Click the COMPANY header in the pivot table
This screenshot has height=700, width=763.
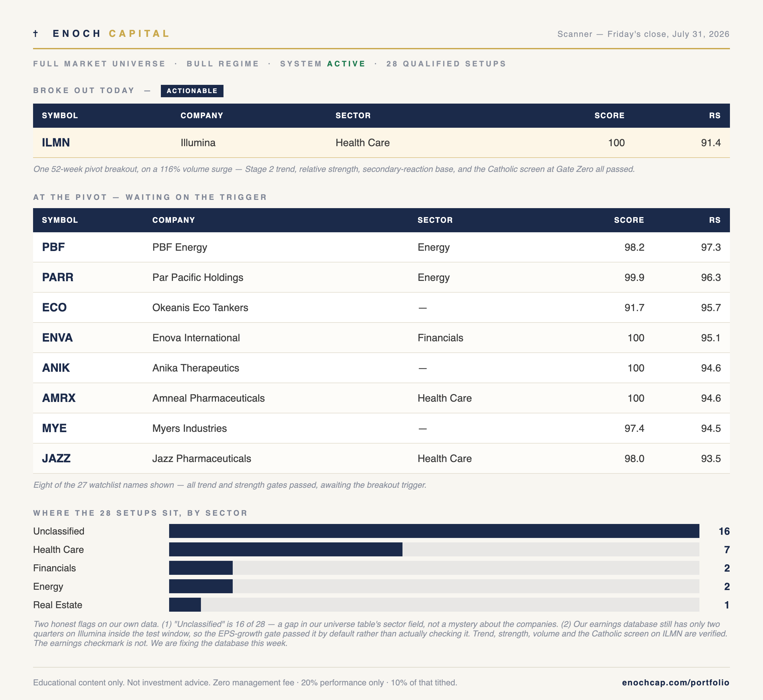pos(174,220)
